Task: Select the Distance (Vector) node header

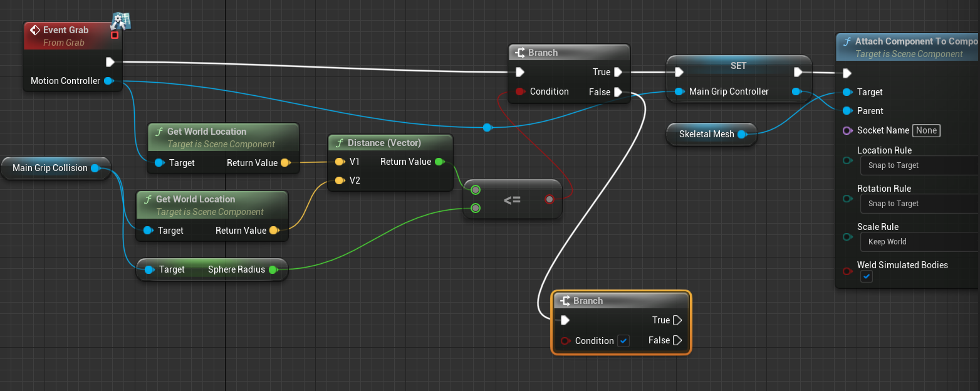Action: [x=390, y=143]
